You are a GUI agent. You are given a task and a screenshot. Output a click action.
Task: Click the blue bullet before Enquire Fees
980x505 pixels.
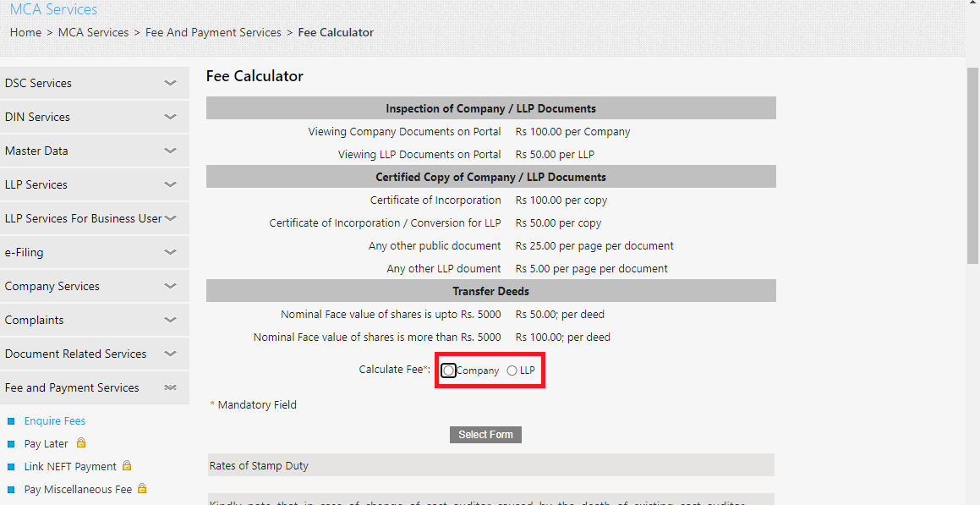[x=11, y=421]
